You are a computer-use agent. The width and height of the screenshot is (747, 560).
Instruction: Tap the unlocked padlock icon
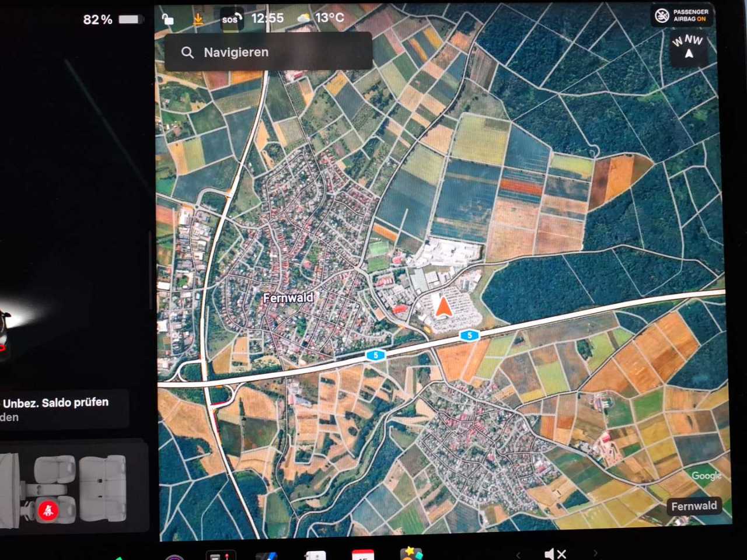click(167, 19)
